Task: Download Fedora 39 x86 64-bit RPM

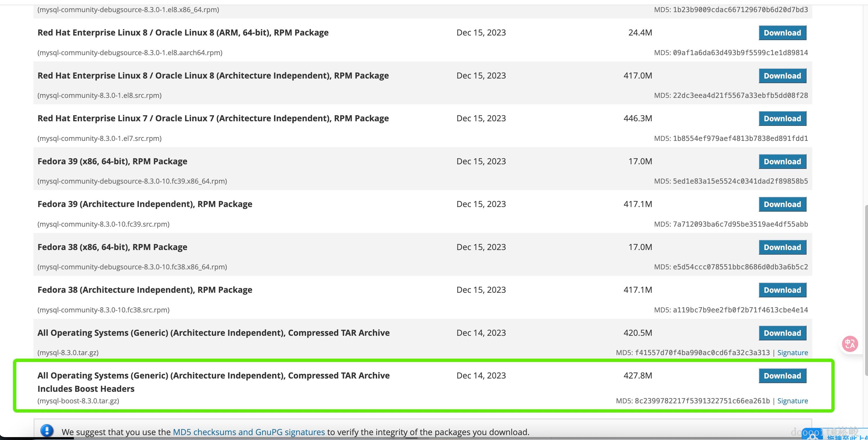Action: [x=782, y=161]
